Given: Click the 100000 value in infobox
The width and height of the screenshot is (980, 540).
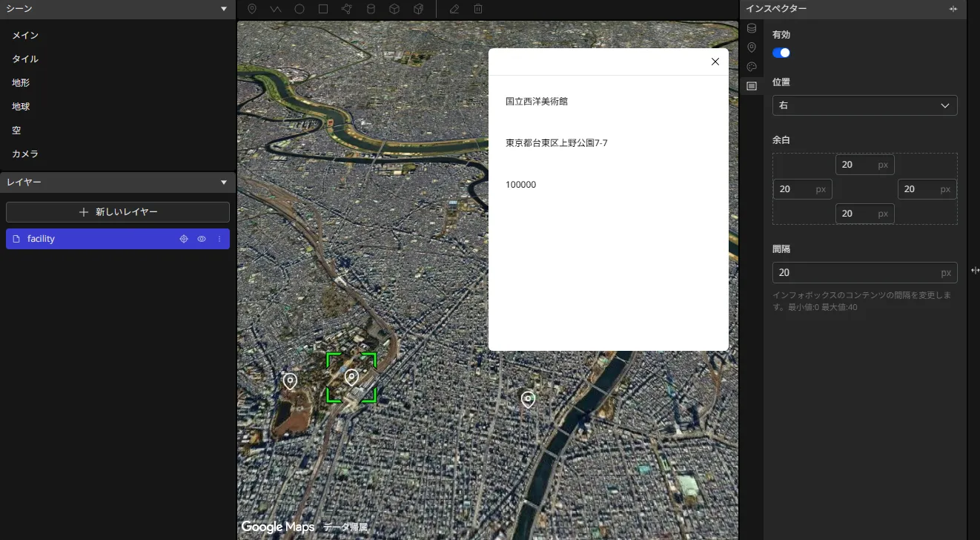Looking at the screenshot, I should [x=521, y=185].
